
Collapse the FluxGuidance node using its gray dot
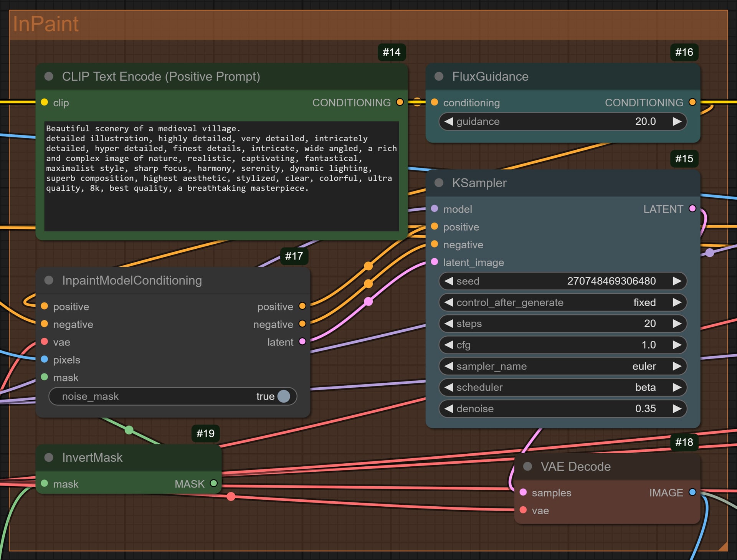coord(439,76)
